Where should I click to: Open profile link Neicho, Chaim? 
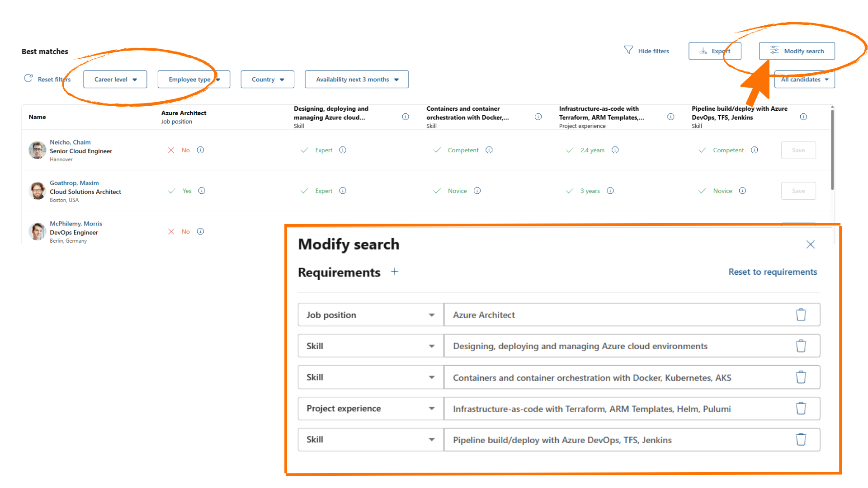[x=70, y=142]
